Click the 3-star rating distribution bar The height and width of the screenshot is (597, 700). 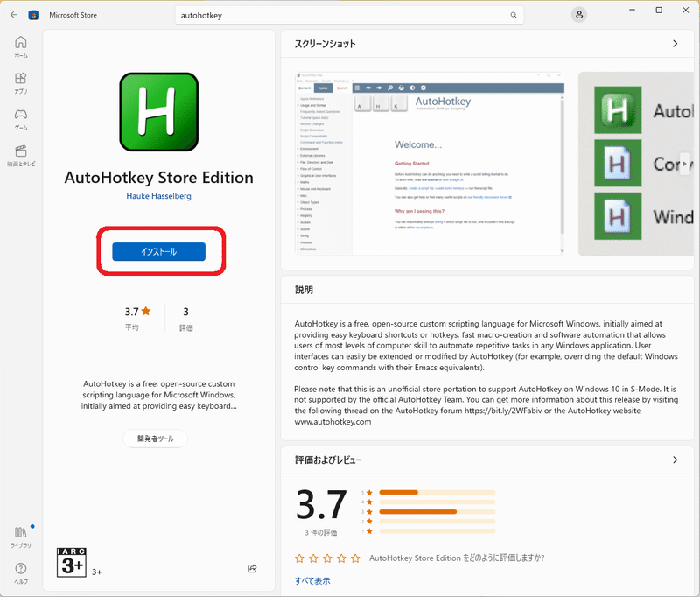437,512
